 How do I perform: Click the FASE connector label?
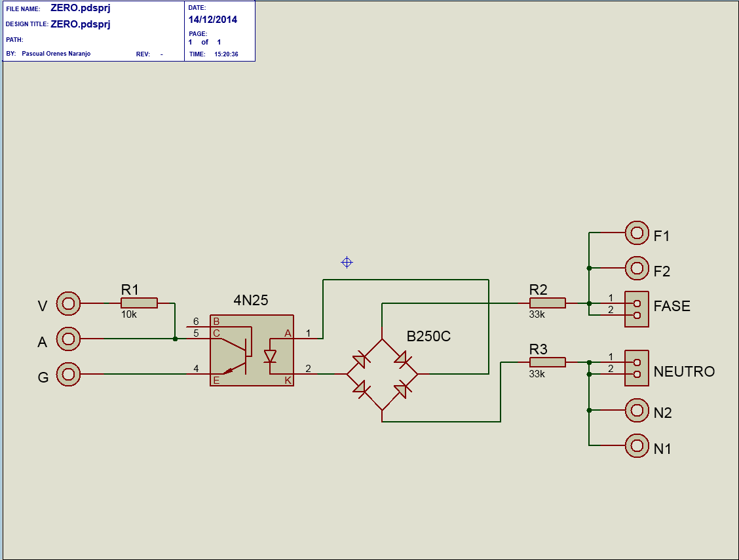672,306
